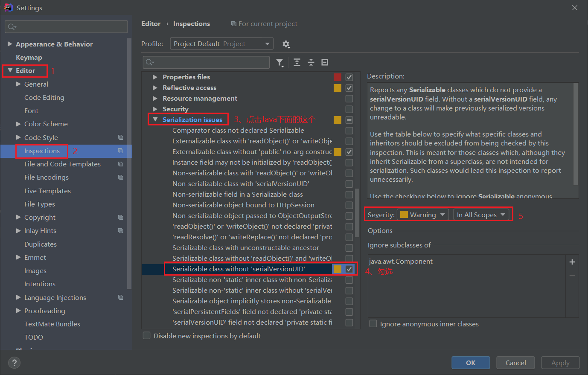
Task: Click the project-level icon beside File Encodings
Action: (x=120, y=177)
